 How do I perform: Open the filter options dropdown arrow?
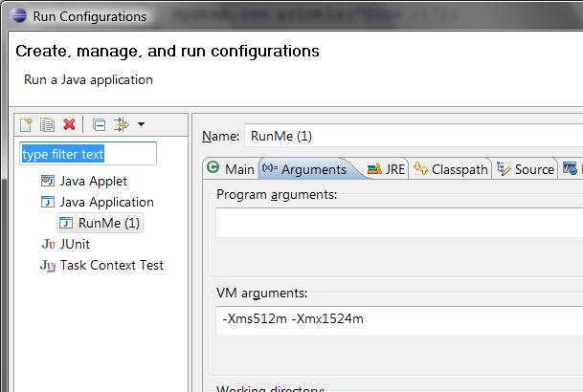[x=141, y=124]
